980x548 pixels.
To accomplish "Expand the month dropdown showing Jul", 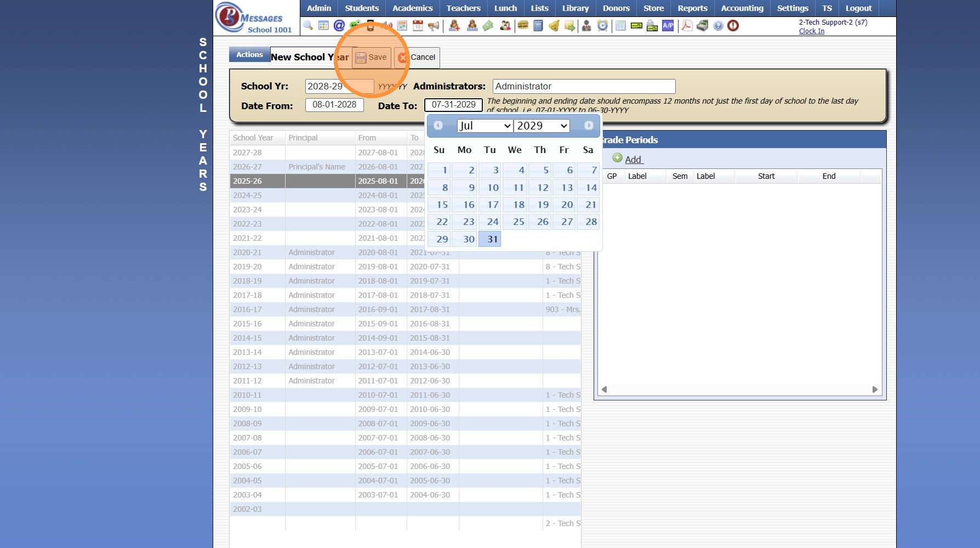I will [x=485, y=126].
